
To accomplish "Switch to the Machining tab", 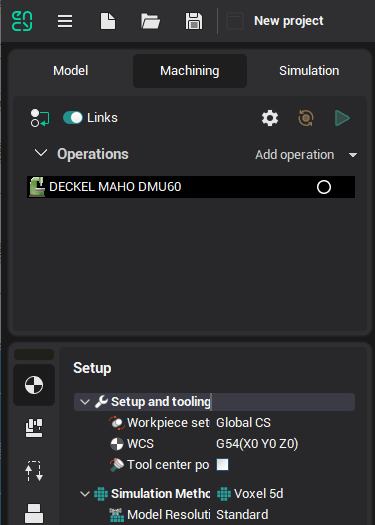I will point(190,71).
